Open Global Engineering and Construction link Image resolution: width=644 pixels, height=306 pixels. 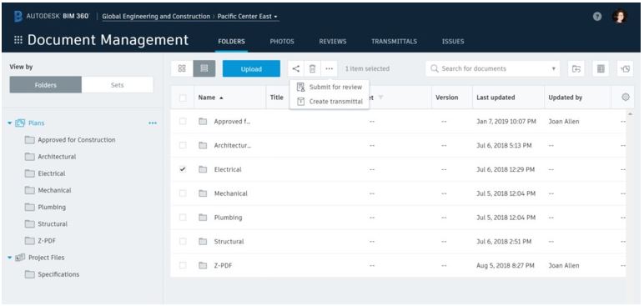pos(156,17)
